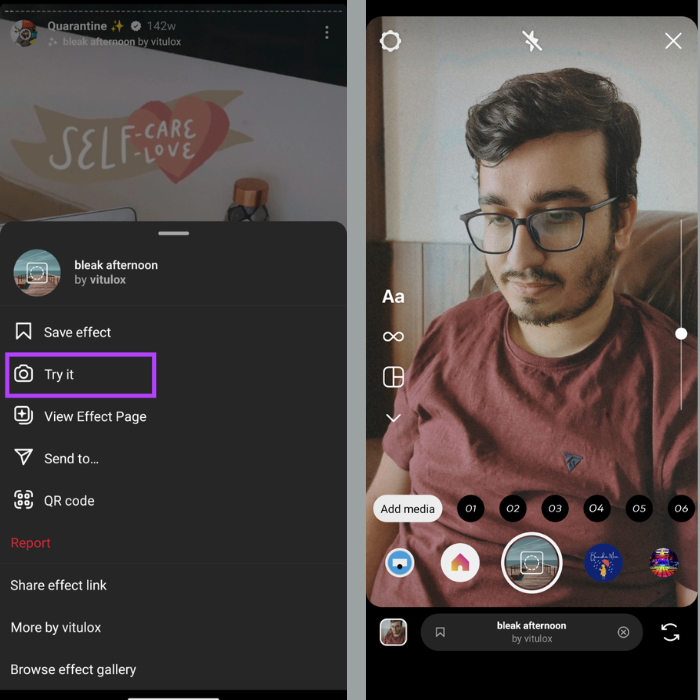Open More by vitulox

point(56,627)
